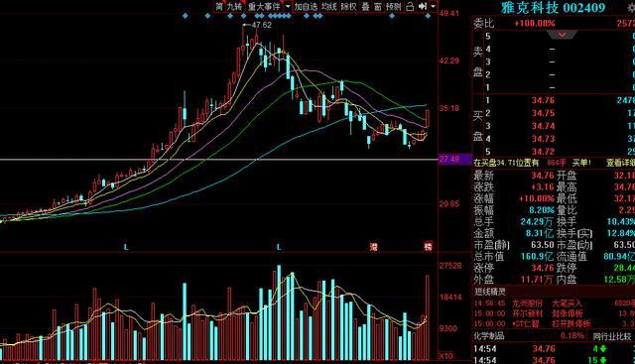This screenshot has width=635, height=364.
Task: Click the 短线精灵 panel header
Action: [489, 292]
